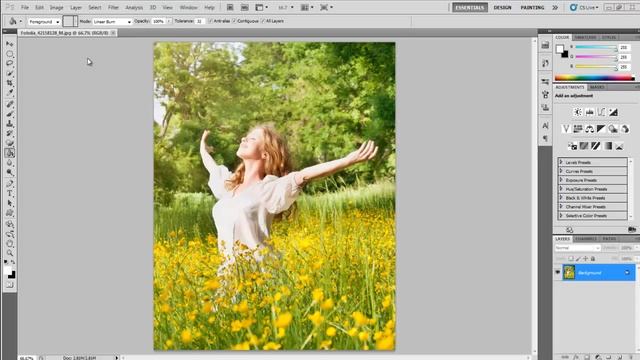Open the Filter menu

[x=113, y=7]
